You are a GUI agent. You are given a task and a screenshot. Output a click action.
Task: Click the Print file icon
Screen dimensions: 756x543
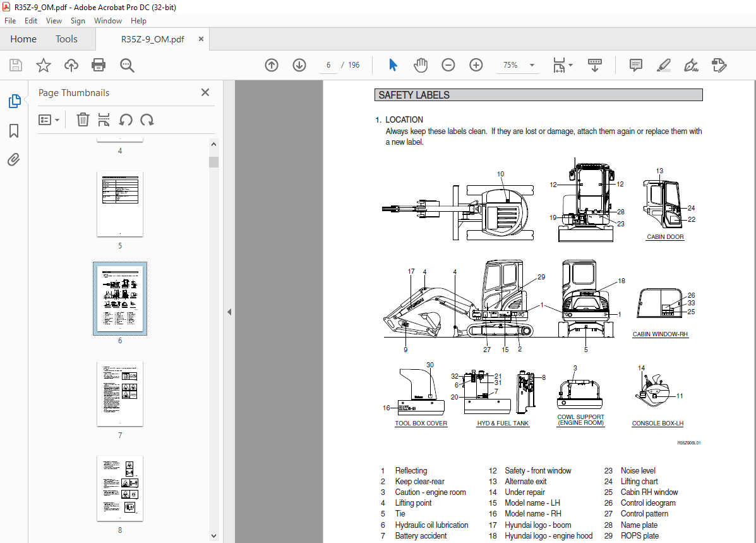[x=99, y=65]
